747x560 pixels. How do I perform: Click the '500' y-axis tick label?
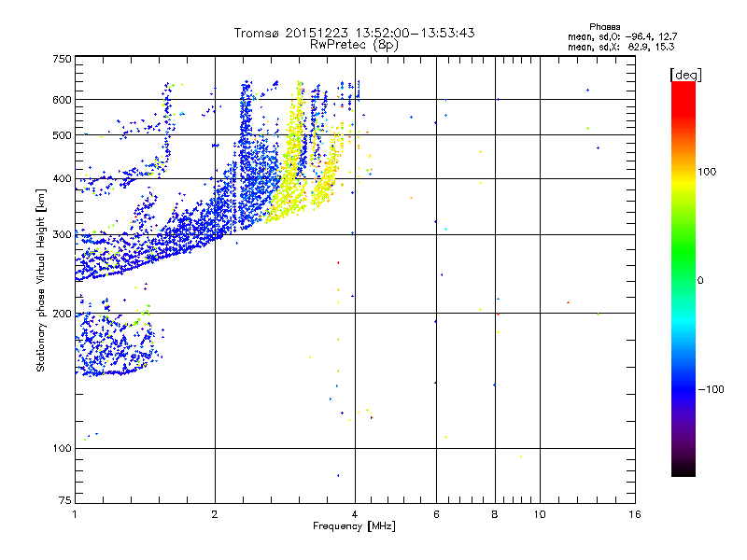coord(62,135)
